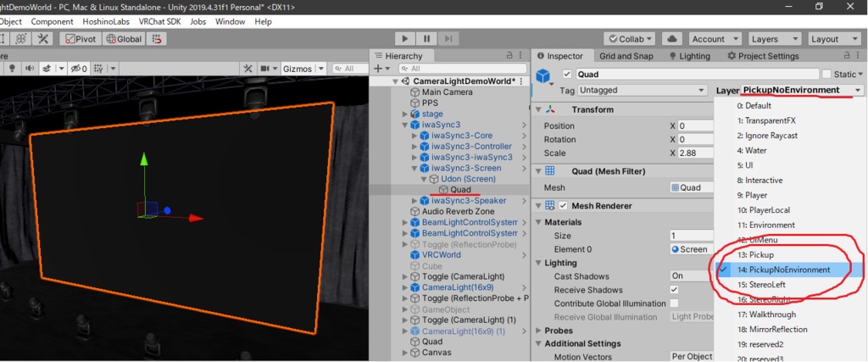
Task: Collapse the CameraLightDemoWorld scene
Action: (x=395, y=81)
